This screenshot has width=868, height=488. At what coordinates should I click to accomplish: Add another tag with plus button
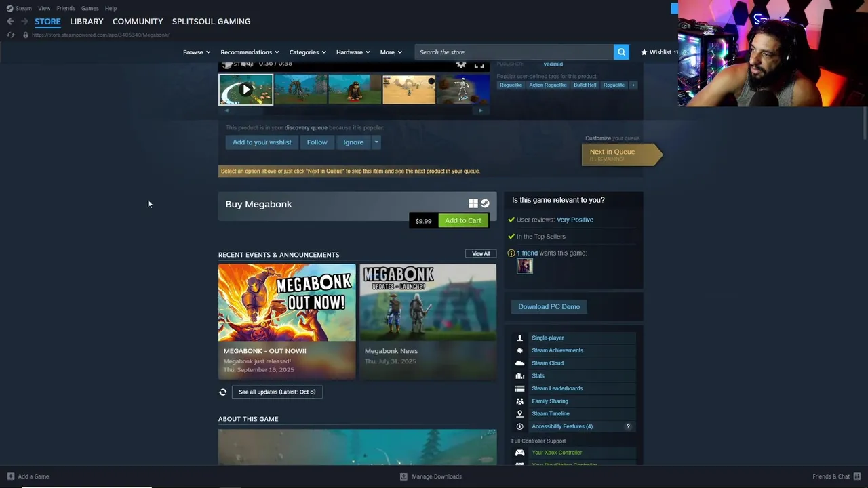click(x=633, y=85)
